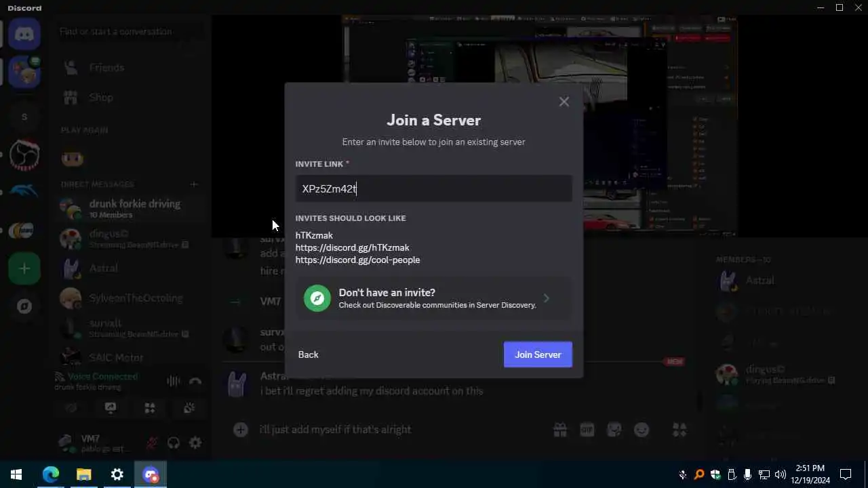Click Discord taskbar icon
This screenshot has width=868, height=488.
click(150, 474)
